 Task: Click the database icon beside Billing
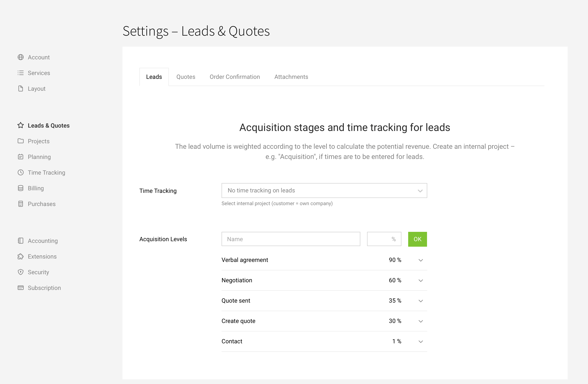click(21, 188)
